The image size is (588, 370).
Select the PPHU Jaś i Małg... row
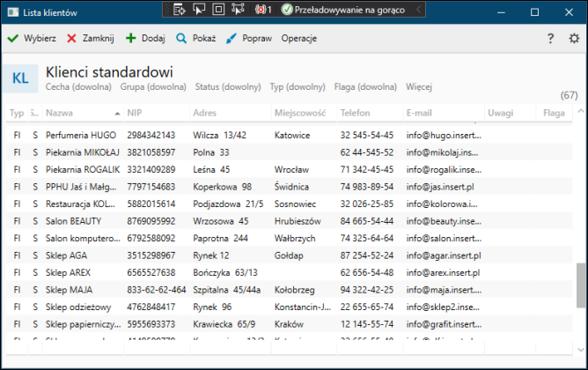[x=289, y=187]
